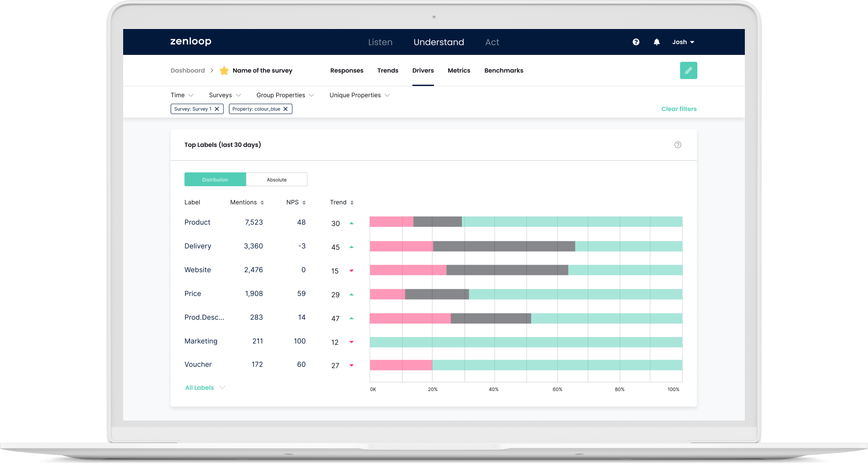Screen dimensions: 868x464
Task: Switch to Absolute view
Action: (x=276, y=179)
